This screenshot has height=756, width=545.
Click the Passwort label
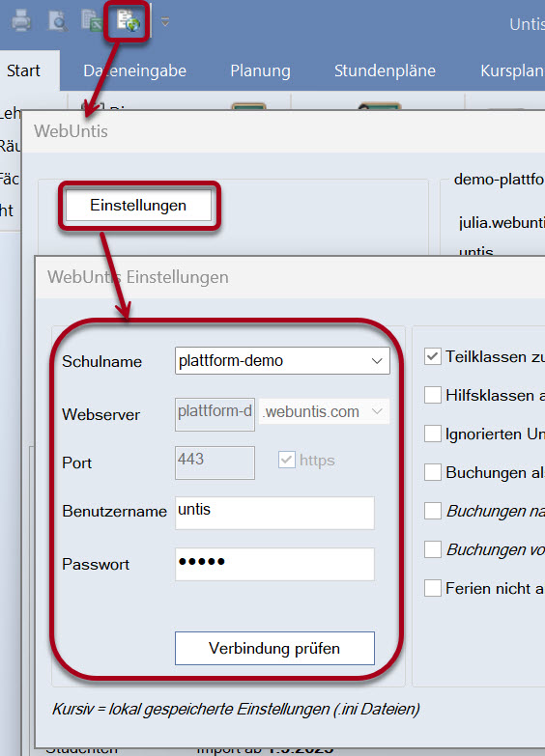[x=96, y=564]
